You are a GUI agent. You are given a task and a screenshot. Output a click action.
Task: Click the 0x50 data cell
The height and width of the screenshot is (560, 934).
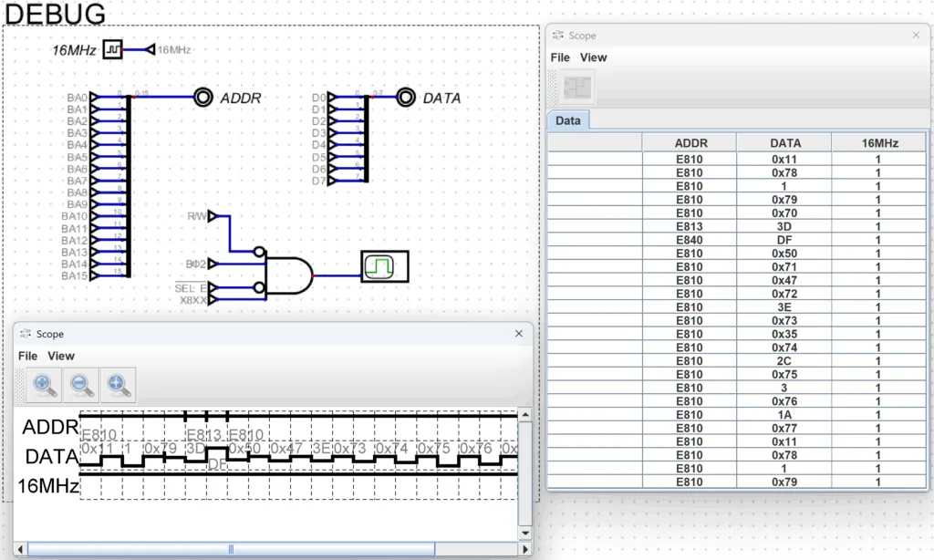[784, 254]
